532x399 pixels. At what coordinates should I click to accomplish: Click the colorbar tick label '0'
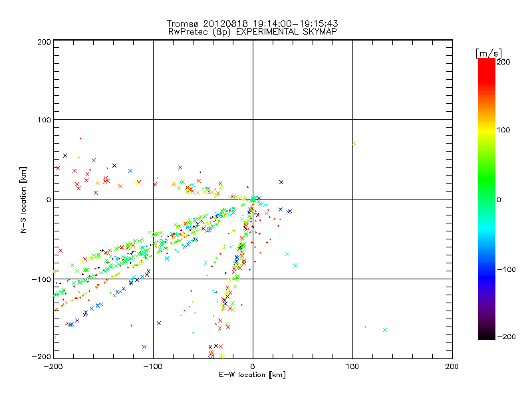coord(499,199)
